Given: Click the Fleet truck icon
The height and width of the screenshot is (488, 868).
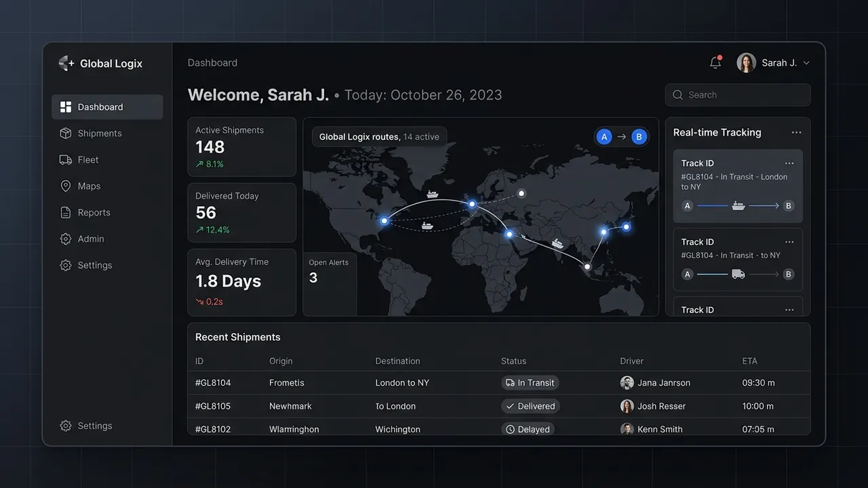Looking at the screenshot, I should point(66,160).
